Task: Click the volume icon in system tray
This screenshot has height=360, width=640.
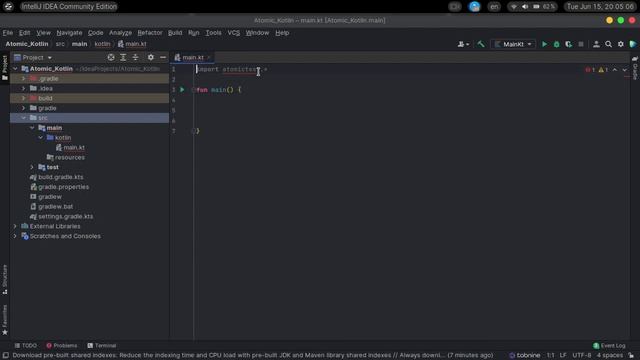Action: tap(525, 7)
